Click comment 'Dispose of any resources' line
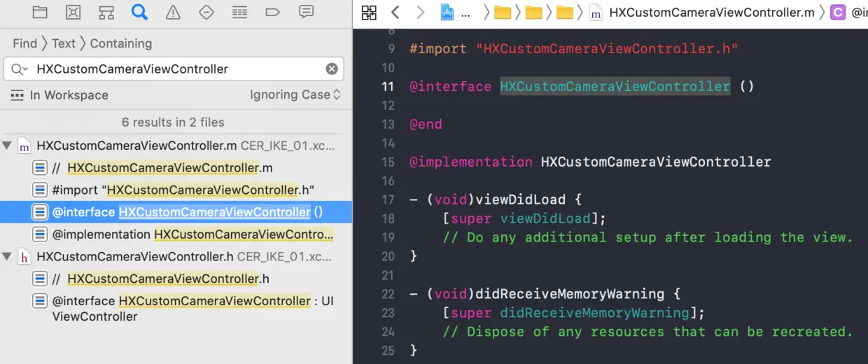Image resolution: width=868 pixels, height=364 pixels. coord(647,332)
